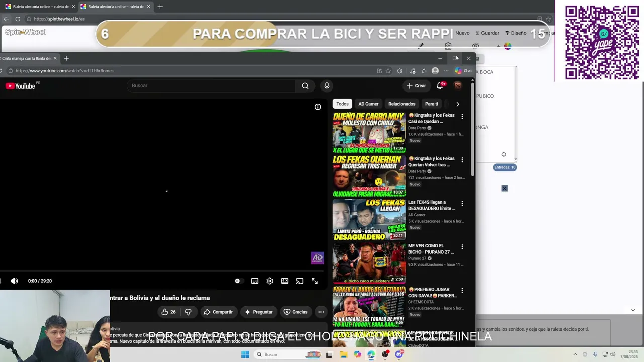Open the YouTube account avatar menu
The image size is (644, 362).
coord(458,86)
